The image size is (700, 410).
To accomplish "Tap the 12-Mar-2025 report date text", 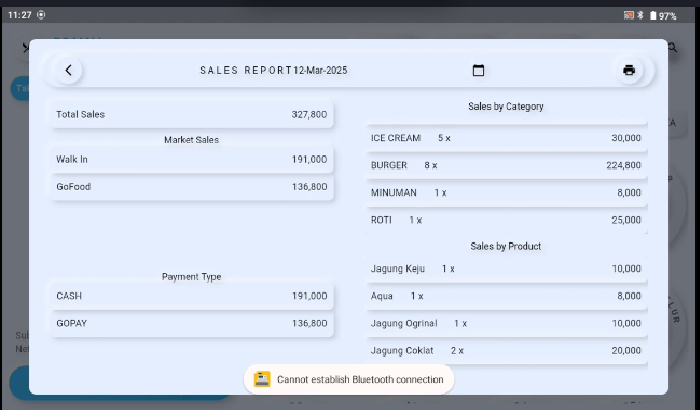I will (x=321, y=70).
